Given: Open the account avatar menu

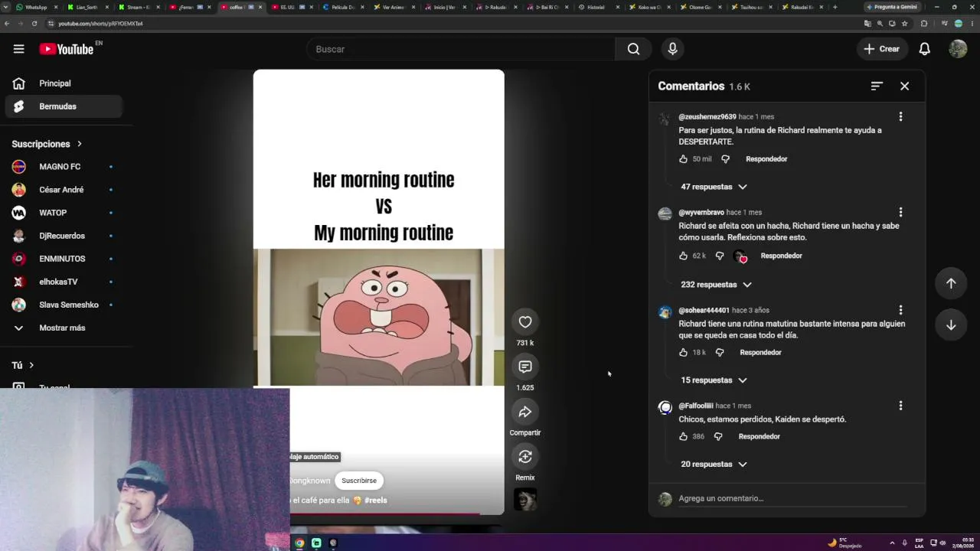Looking at the screenshot, I should click(958, 49).
